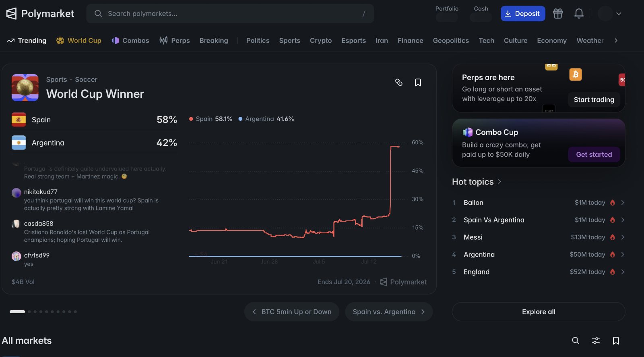The image size is (644, 357).
Task: Open the Esports category
Action: 354,41
